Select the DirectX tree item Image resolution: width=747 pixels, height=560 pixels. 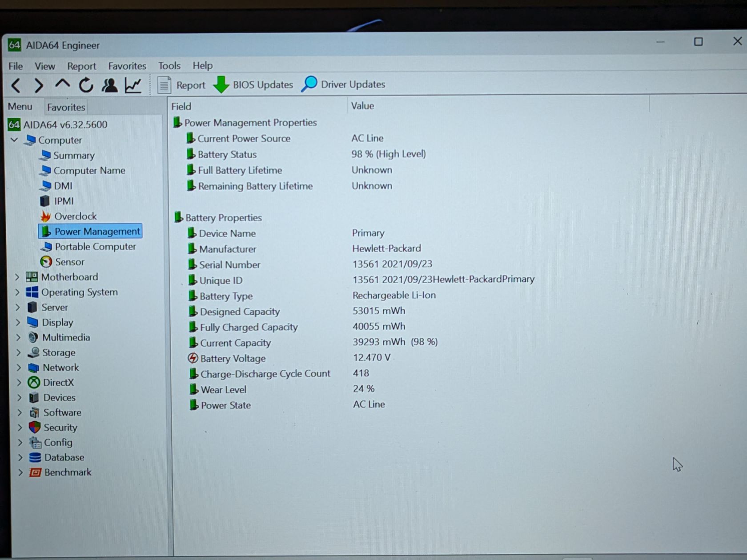(x=51, y=383)
